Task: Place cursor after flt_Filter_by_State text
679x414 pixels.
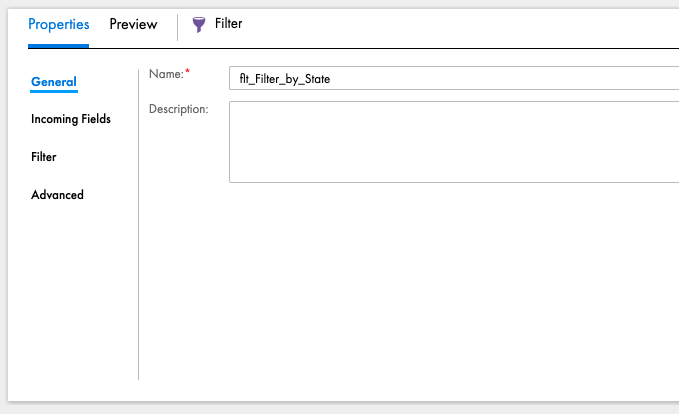Action: [331, 79]
